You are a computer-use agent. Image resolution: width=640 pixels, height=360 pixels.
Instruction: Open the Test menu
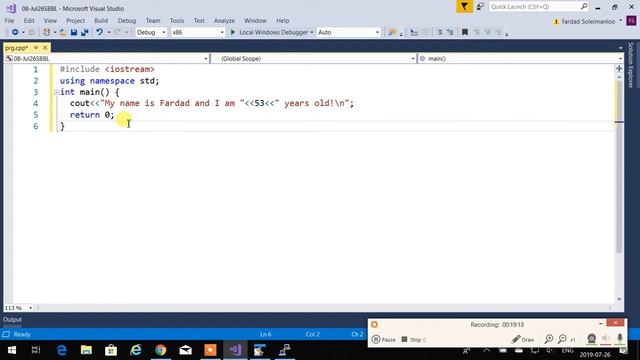click(x=199, y=20)
